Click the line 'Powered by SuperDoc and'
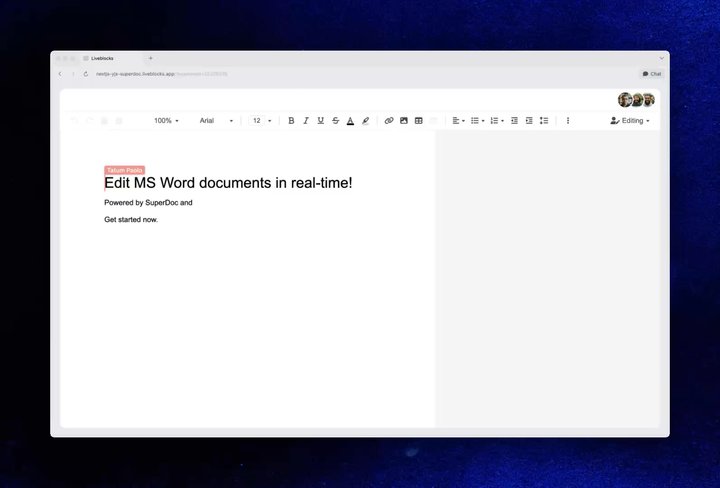The width and height of the screenshot is (720, 488). click(148, 202)
